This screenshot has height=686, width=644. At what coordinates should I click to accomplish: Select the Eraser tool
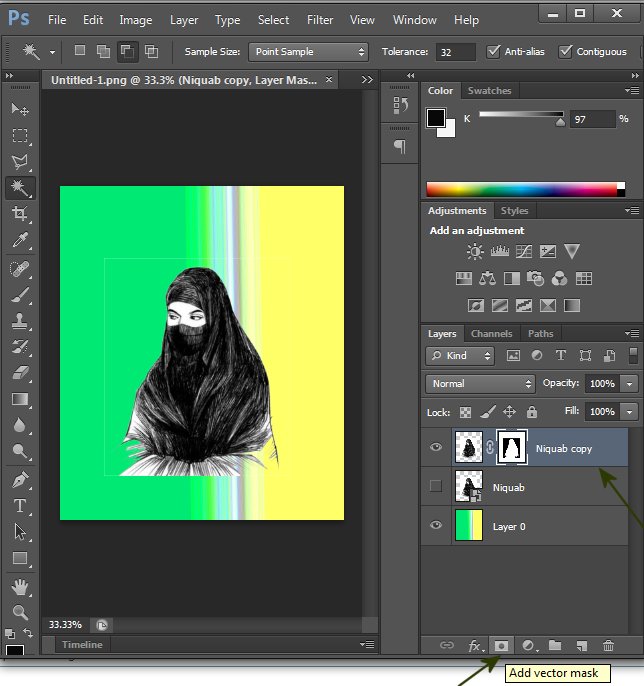pos(20,373)
